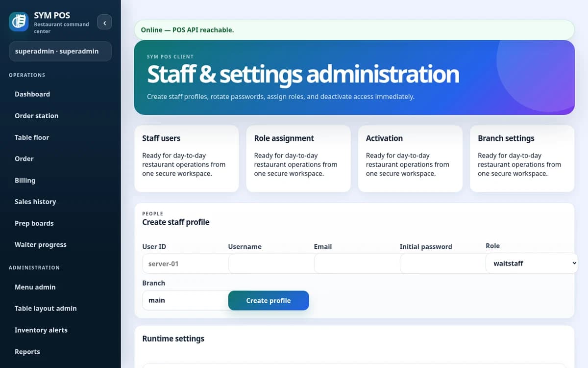Open the Dashboard page

click(x=60, y=94)
